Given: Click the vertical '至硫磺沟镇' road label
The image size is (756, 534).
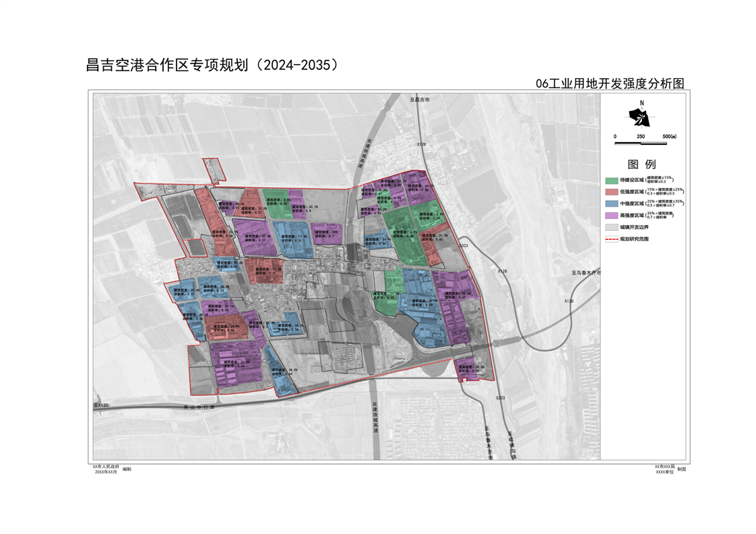Looking at the screenshot, I should pyautogui.click(x=511, y=445).
